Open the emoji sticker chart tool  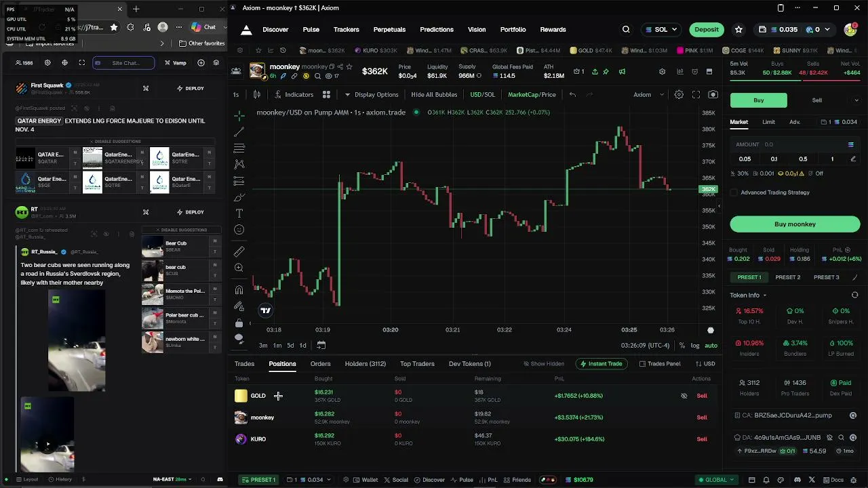[x=239, y=230]
